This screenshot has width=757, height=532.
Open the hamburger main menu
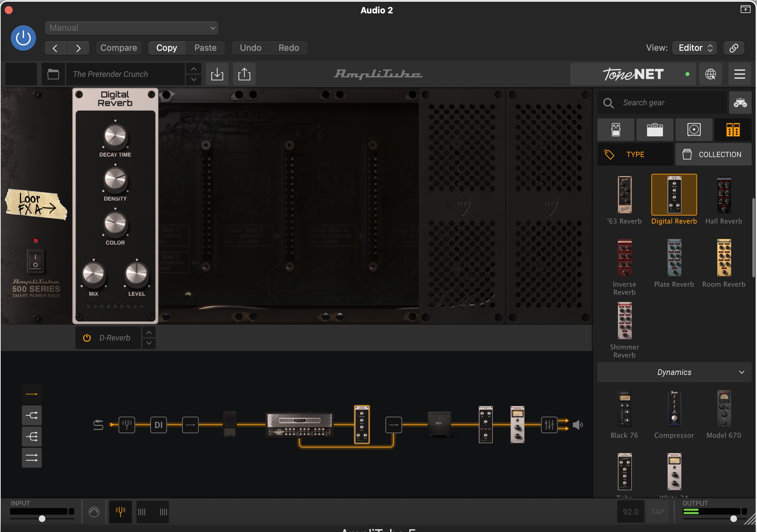pos(740,74)
